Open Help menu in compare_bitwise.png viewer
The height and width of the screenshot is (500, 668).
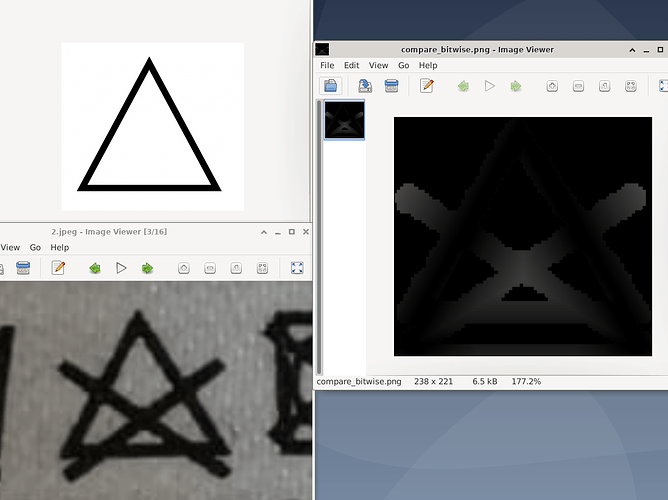coord(428,65)
